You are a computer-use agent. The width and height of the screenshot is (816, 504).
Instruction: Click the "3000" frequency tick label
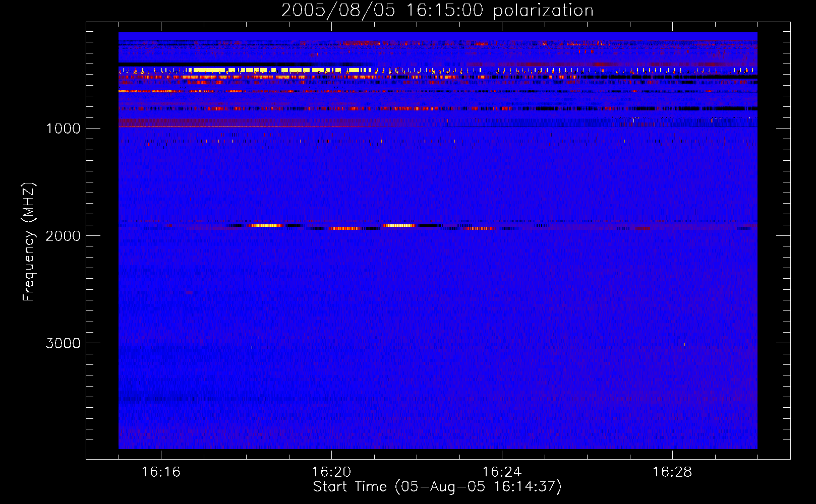(x=63, y=343)
